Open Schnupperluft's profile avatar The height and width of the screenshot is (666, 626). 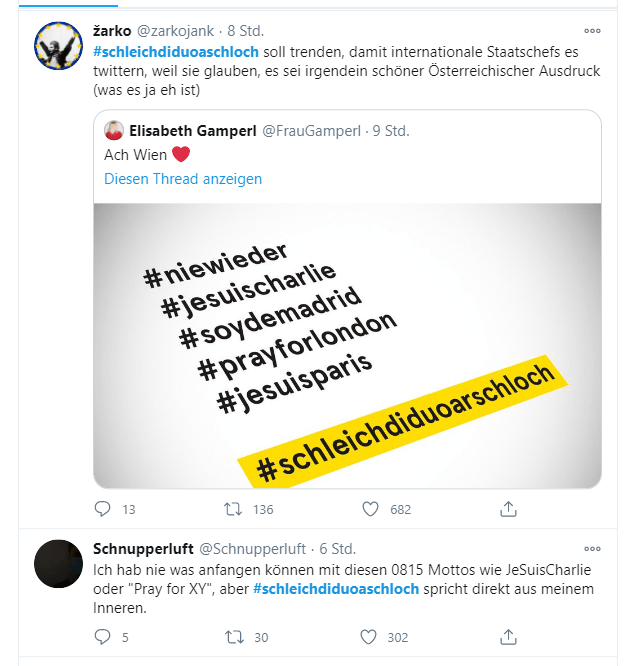pyautogui.click(x=58, y=563)
